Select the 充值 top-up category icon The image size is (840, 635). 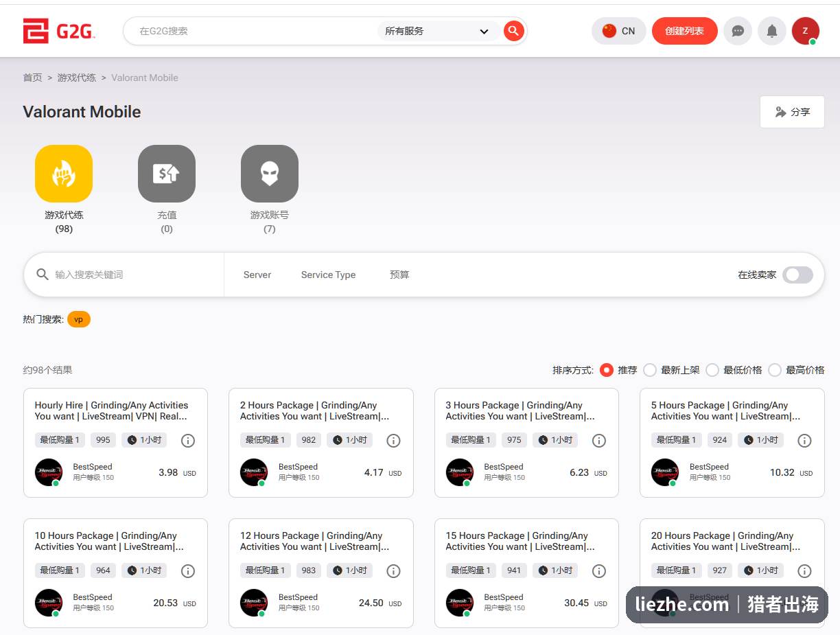[x=167, y=174]
